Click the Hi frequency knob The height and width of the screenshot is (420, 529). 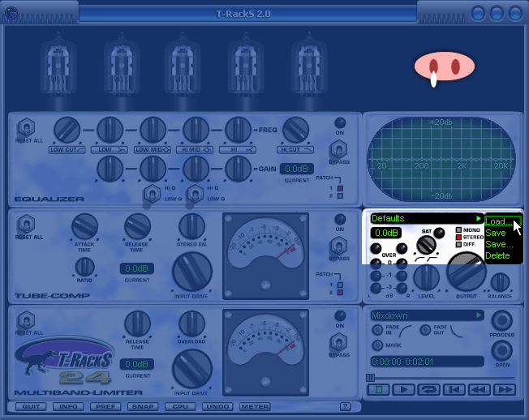click(238, 130)
